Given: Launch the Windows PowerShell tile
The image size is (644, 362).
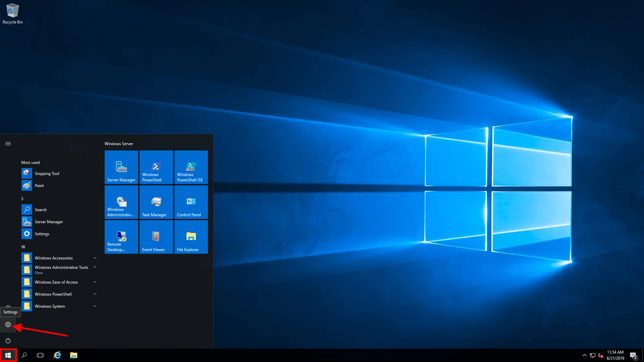Looking at the screenshot, I should click(156, 167).
